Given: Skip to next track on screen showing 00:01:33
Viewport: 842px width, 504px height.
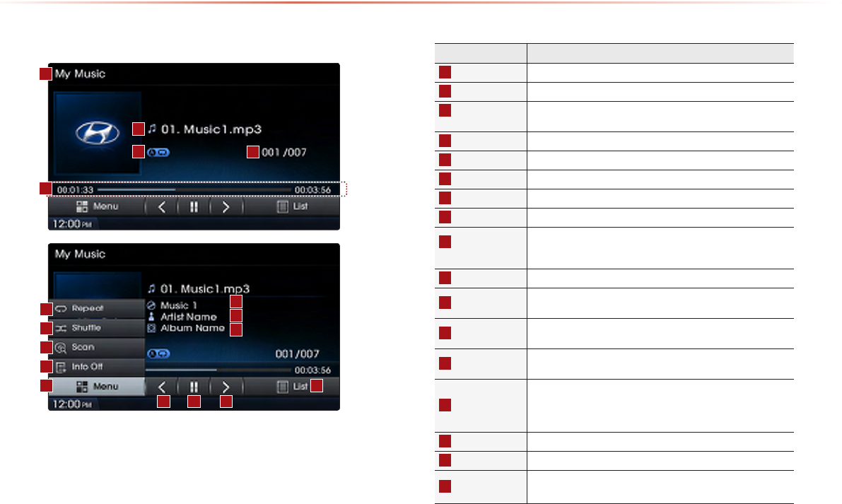Looking at the screenshot, I should 226,206.
